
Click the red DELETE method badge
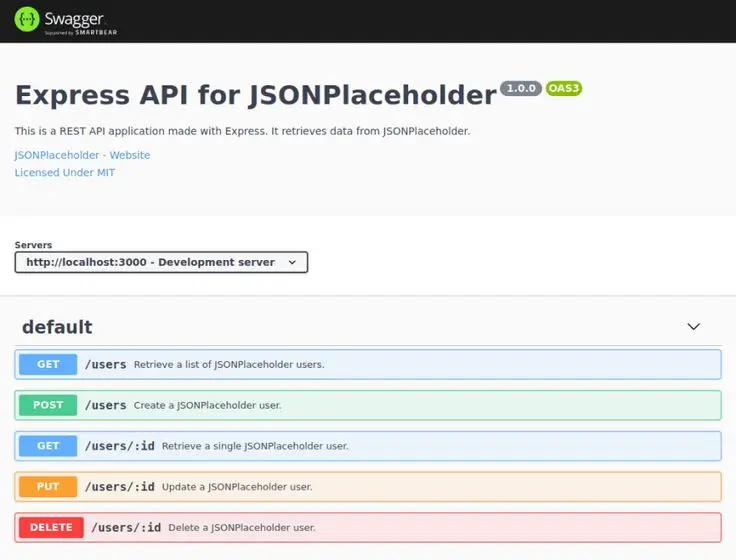click(51, 528)
